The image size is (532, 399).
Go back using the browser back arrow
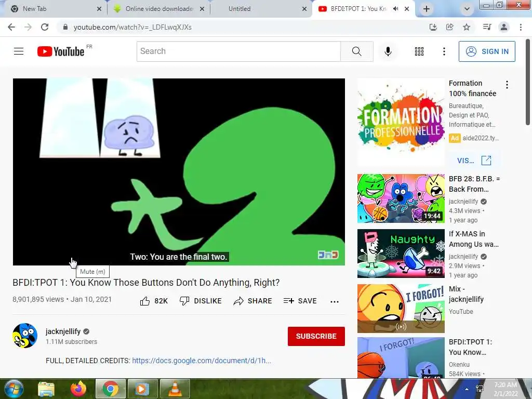point(11,27)
